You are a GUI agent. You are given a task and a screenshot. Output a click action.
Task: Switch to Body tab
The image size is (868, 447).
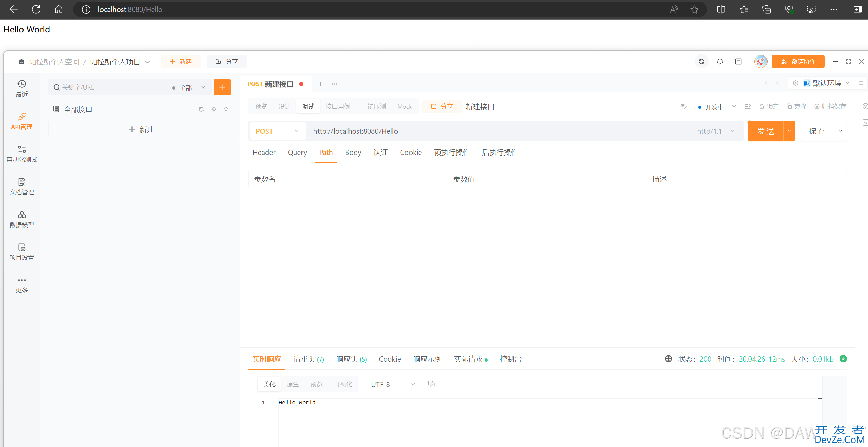353,153
